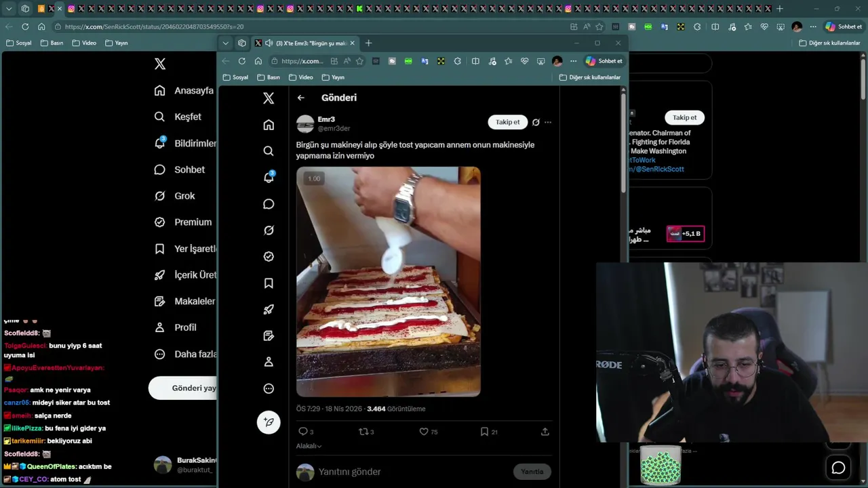Viewport: 868px width, 488px height.
Task: Toggle split screen icon in front window toolbar
Action: 475,61
